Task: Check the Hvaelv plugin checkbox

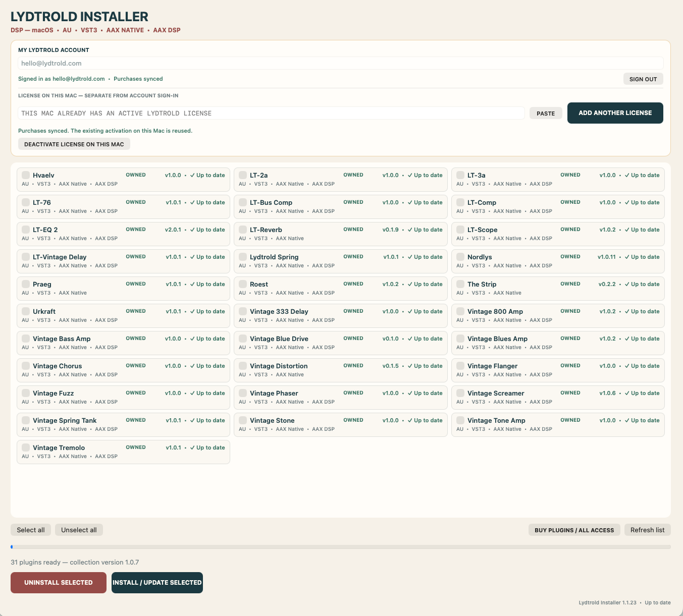Action: (x=26, y=175)
